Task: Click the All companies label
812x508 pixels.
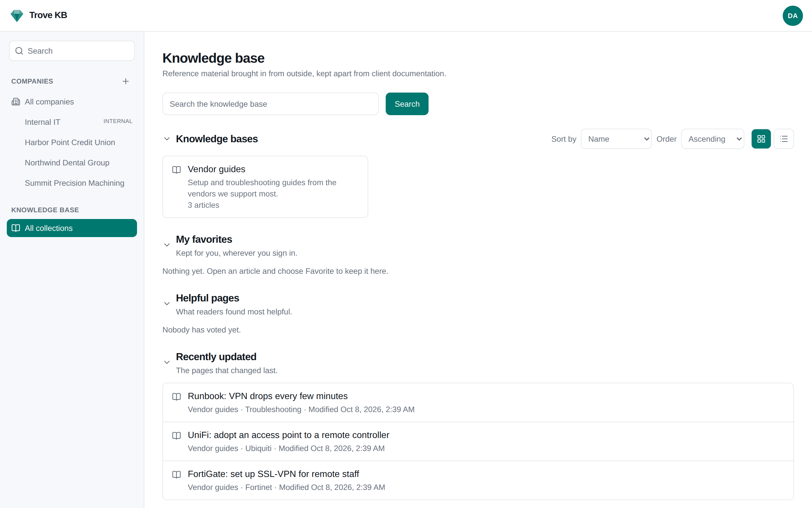Action: click(49, 102)
